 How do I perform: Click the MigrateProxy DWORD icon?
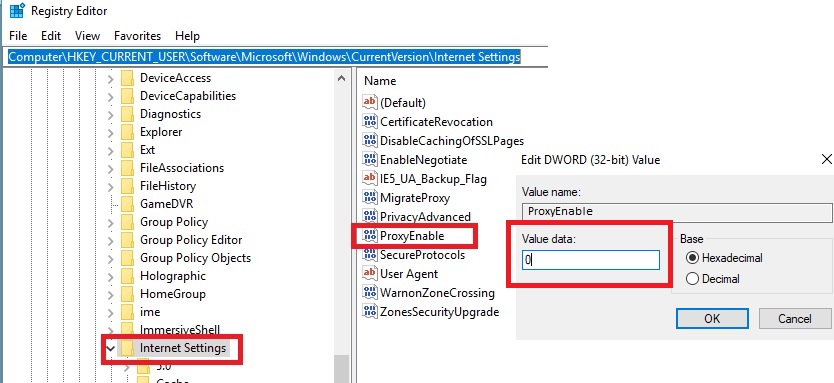(x=370, y=197)
